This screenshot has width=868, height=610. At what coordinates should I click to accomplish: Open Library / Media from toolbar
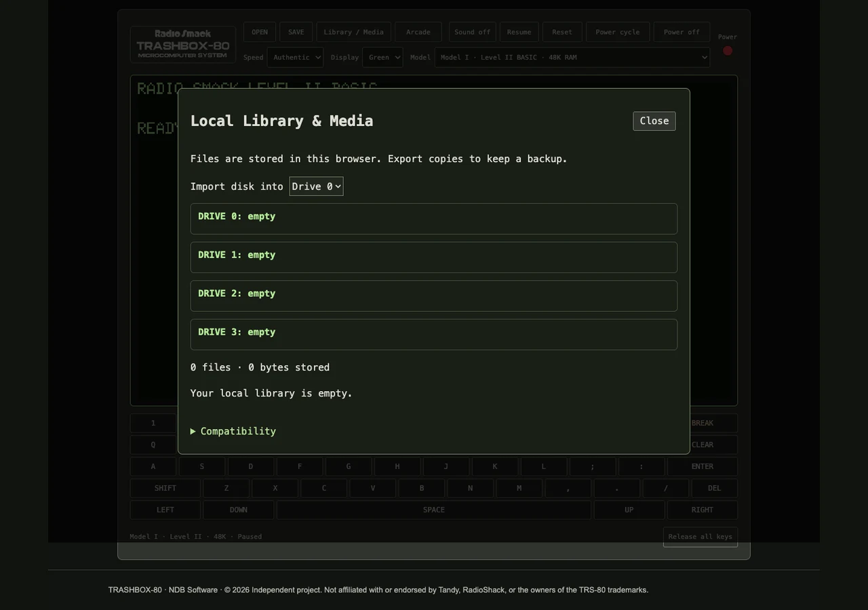coord(353,32)
